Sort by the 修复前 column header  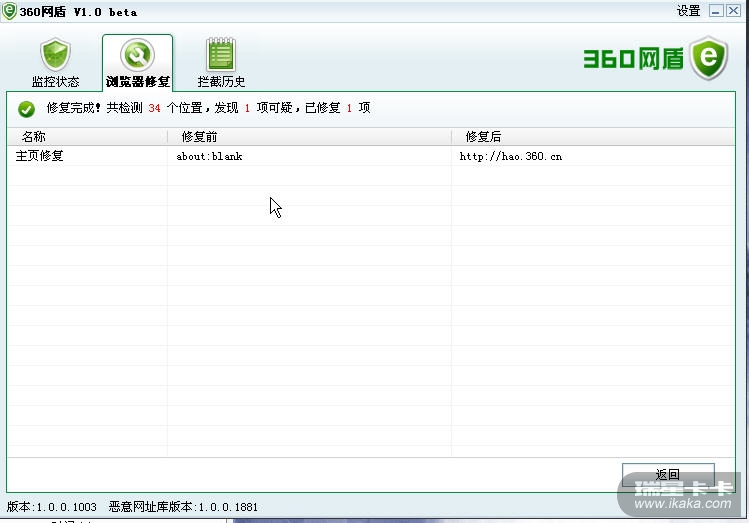[310, 137]
